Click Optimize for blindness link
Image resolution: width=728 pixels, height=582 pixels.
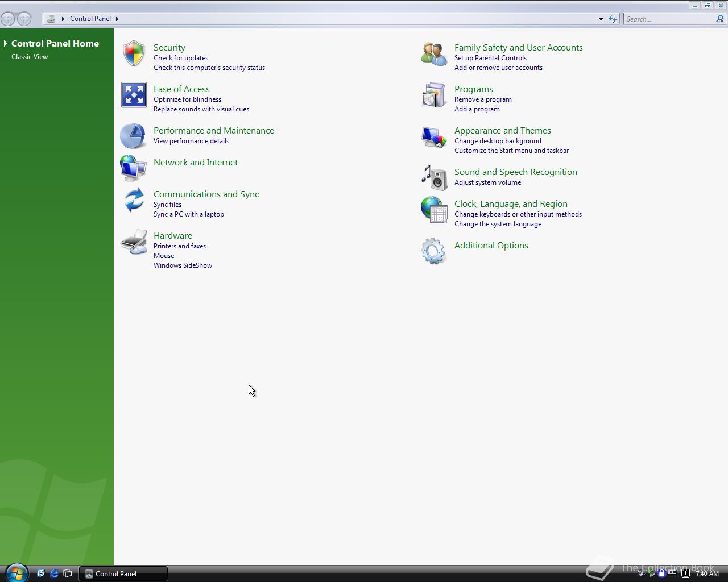[x=187, y=99]
